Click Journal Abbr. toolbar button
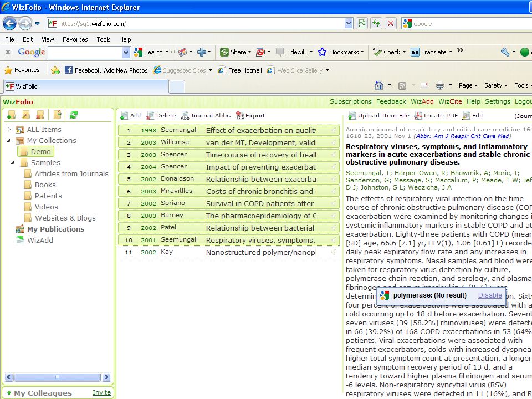Screen dimensions: 532x399 point(206,116)
